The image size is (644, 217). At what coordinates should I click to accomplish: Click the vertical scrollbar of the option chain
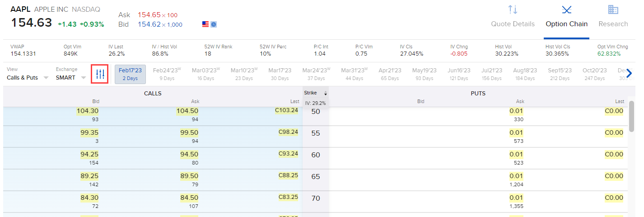click(x=631, y=117)
